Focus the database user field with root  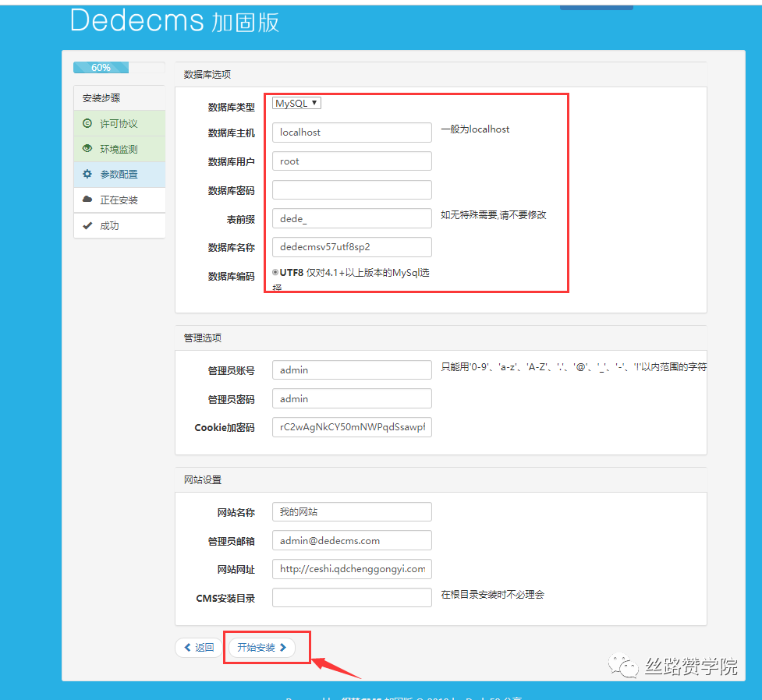click(x=352, y=161)
